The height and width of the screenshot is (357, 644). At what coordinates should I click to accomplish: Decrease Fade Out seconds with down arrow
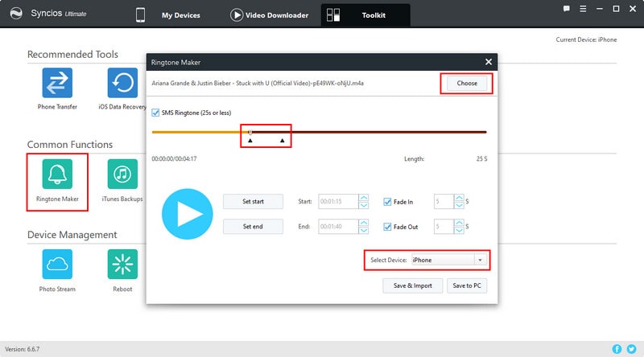459,230
